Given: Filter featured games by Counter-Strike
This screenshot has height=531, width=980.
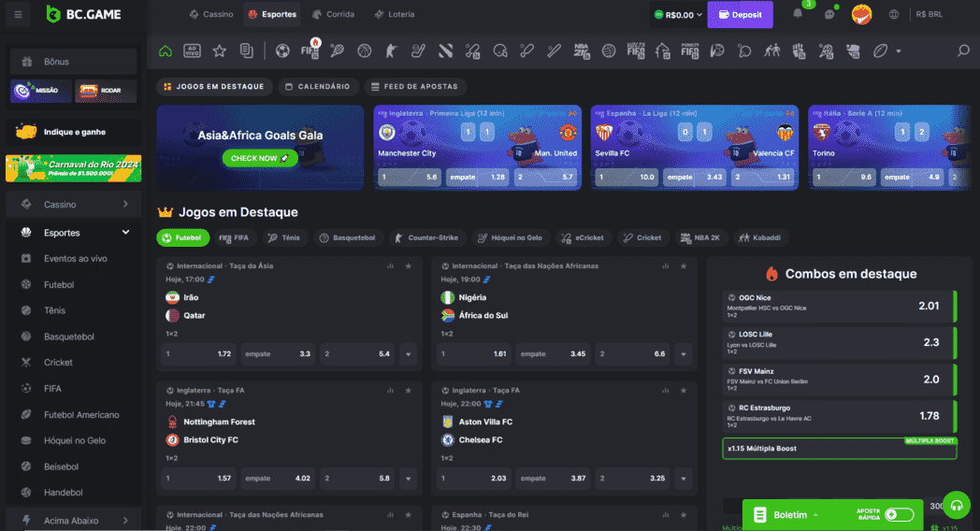Looking at the screenshot, I should click(x=427, y=238).
